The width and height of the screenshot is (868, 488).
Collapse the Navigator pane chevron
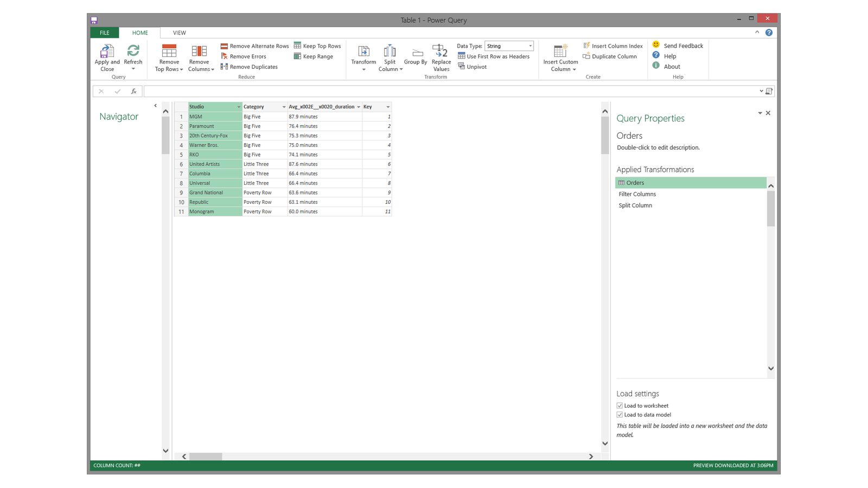coord(155,106)
